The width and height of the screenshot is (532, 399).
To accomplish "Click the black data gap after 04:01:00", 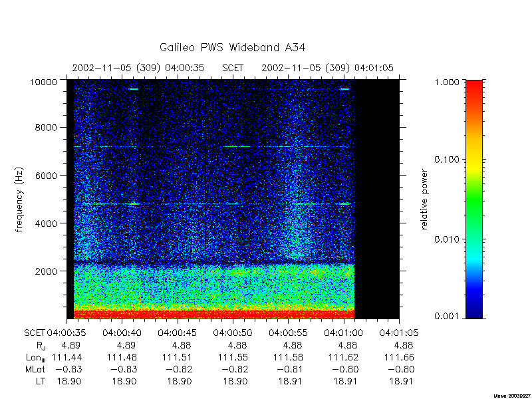I will pyautogui.click(x=376, y=199).
